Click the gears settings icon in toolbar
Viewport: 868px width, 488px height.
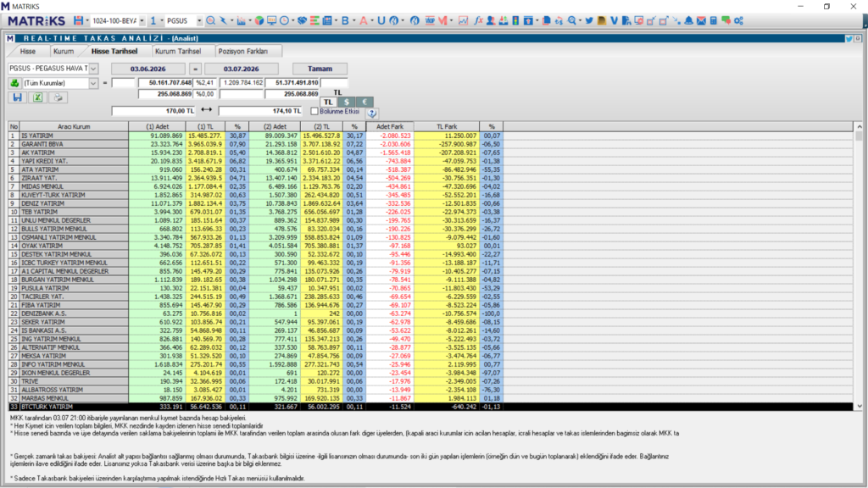click(x=738, y=20)
